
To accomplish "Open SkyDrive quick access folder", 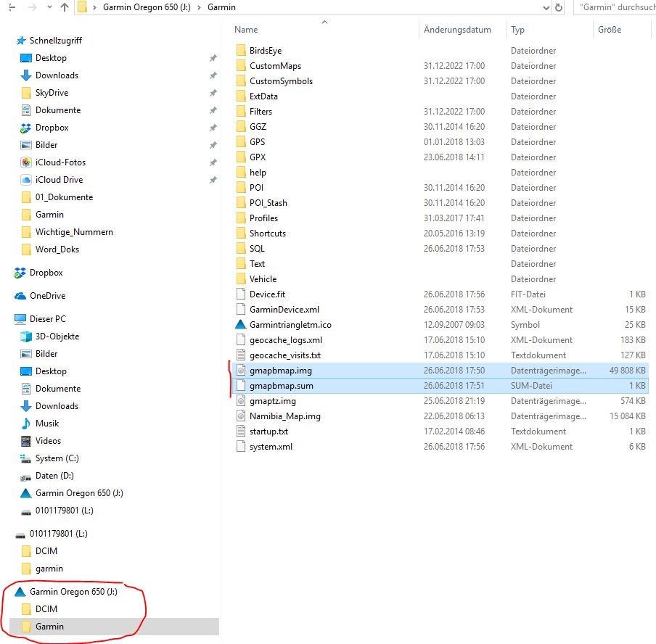I will click(52, 93).
